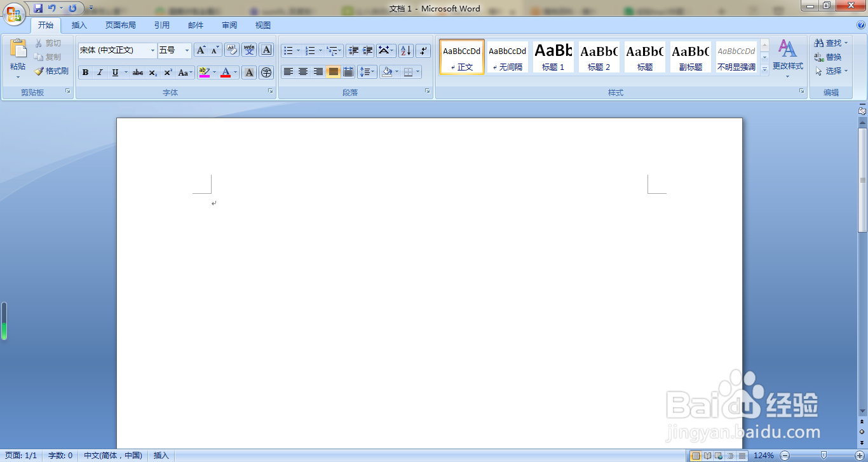The height and width of the screenshot is (462, 868).
Task: Click the zoom slider handle
Action: pos(824,456)
